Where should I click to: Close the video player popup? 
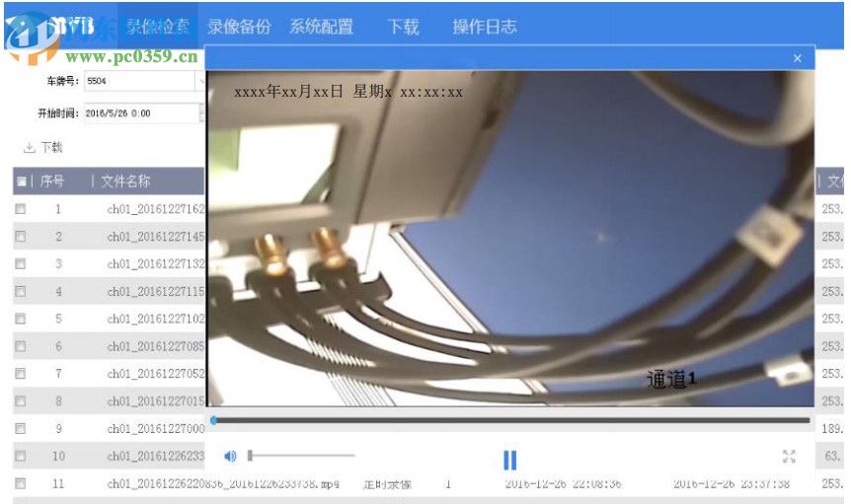(x=798, y=58)
